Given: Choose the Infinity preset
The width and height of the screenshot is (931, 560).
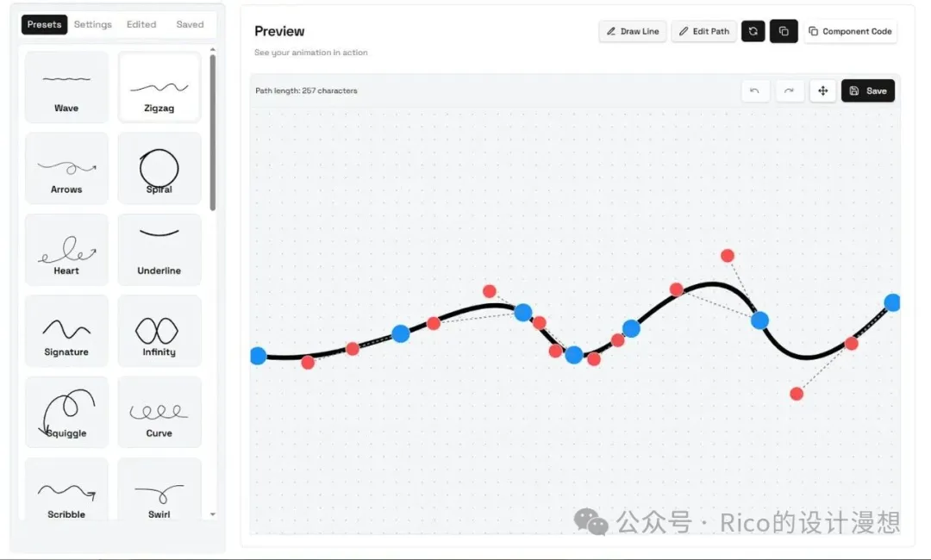Looking at the screenshot, I should (159, 331).
